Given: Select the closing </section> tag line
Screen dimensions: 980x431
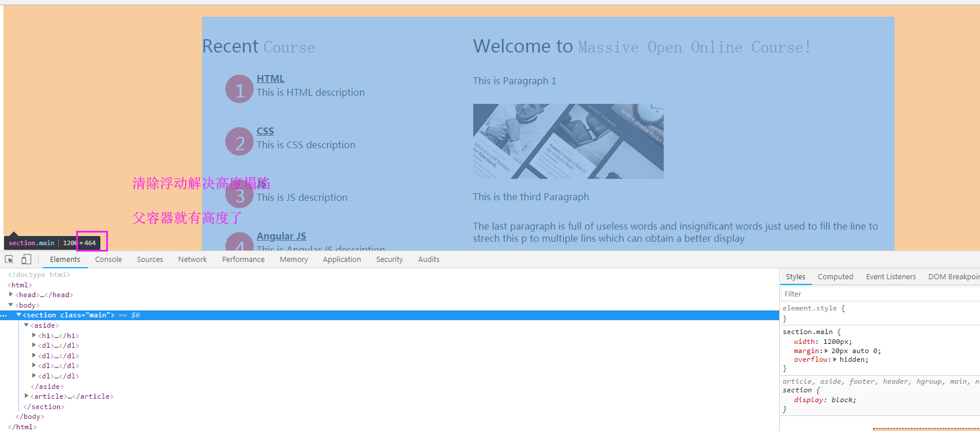Looking at the screenshot, I should point(44,407).
